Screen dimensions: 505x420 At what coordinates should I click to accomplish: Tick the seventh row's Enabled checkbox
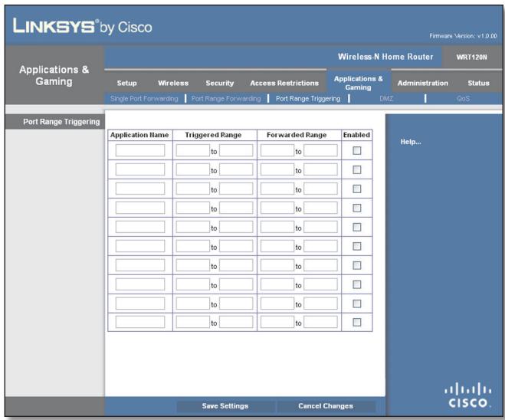357,265
